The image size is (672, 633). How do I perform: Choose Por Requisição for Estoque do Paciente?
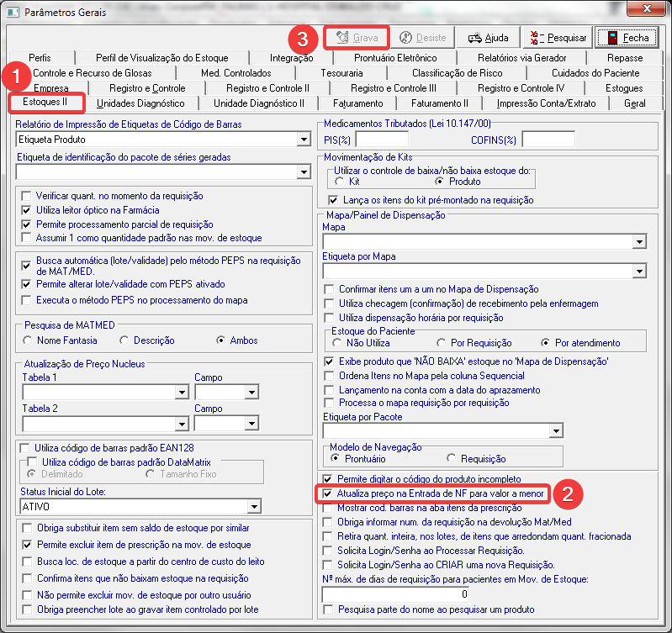(x=441, y=343)
